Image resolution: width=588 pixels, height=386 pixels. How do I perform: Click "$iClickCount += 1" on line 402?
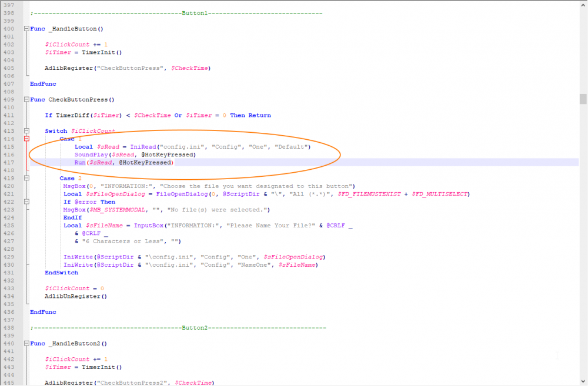(x=76, y=45)
